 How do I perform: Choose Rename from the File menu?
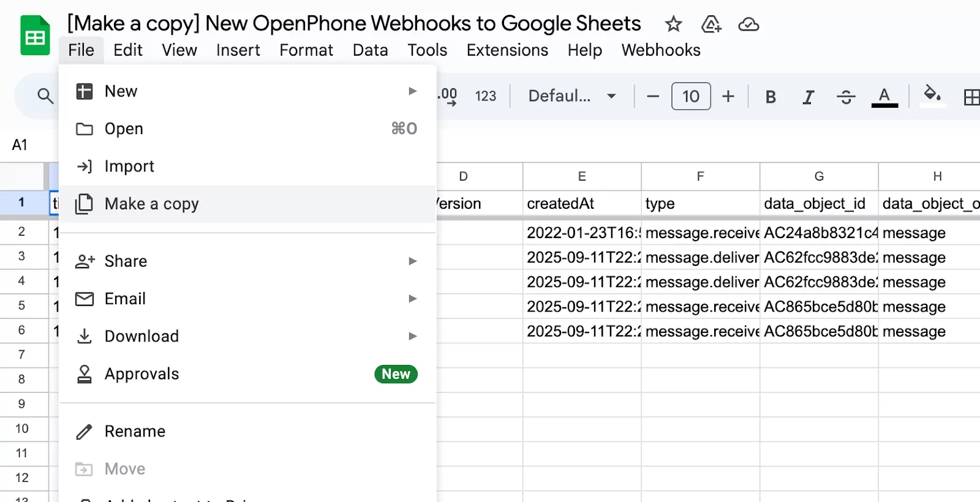tap(247, 432)
